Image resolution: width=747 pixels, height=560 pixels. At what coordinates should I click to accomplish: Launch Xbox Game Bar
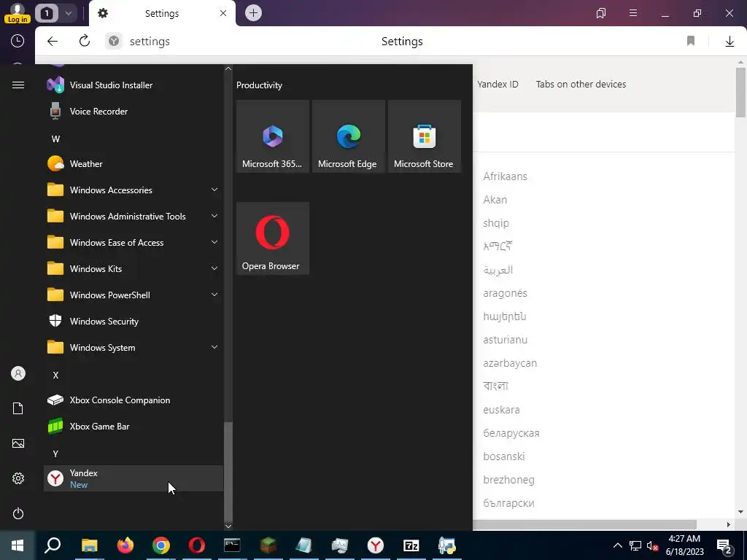click(x=133, y=426)
